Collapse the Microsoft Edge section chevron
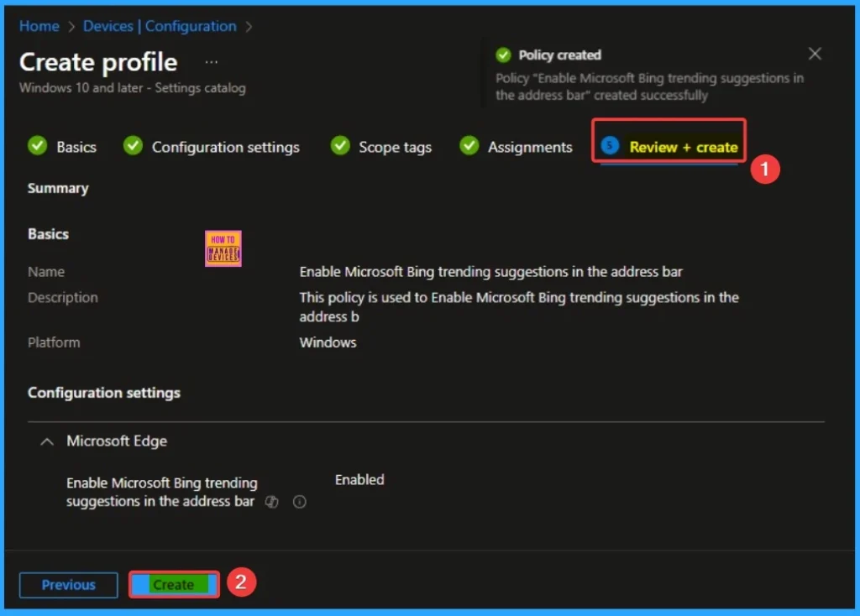The width and height of the screenshot is (860, 616). pos(47,441)
